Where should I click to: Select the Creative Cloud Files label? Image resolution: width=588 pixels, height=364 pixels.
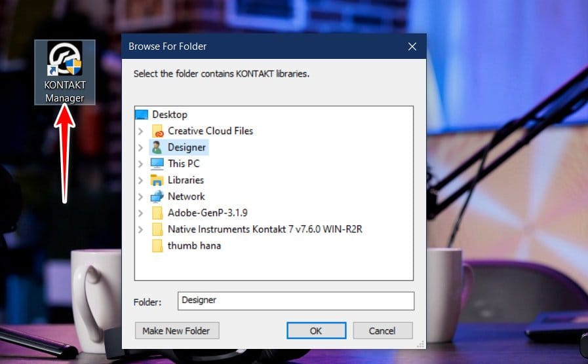pyautogui.click(x=210, y=131)
